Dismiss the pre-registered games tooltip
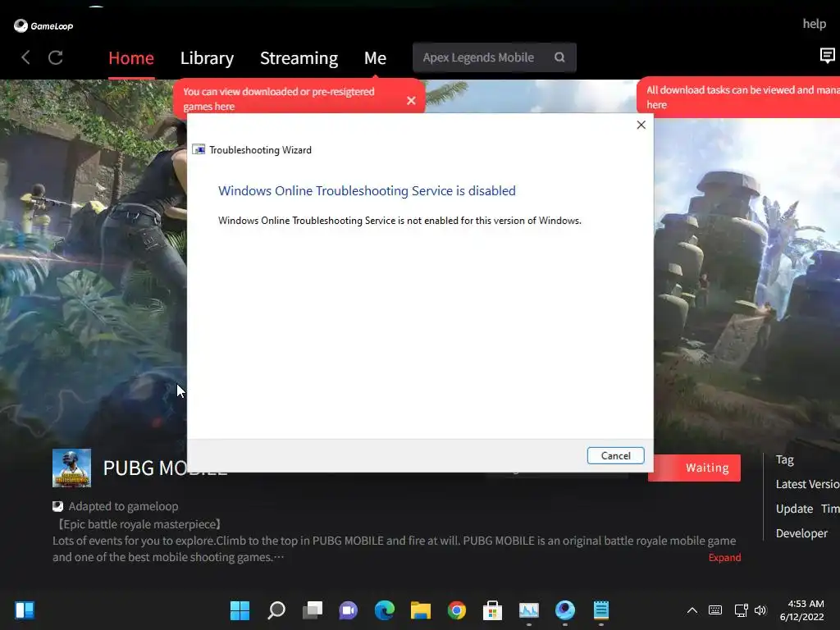Viewport: 840px width, 630px height. 411,100
